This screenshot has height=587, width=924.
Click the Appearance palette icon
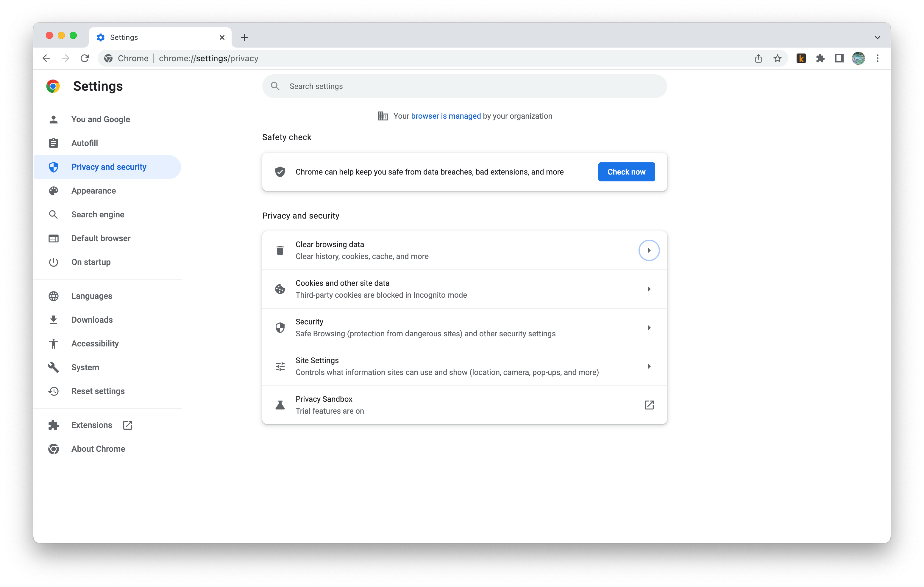[54, 190]
